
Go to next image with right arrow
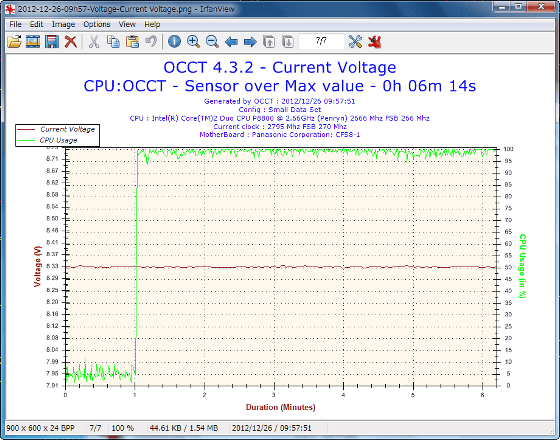(x=250, y=42)
